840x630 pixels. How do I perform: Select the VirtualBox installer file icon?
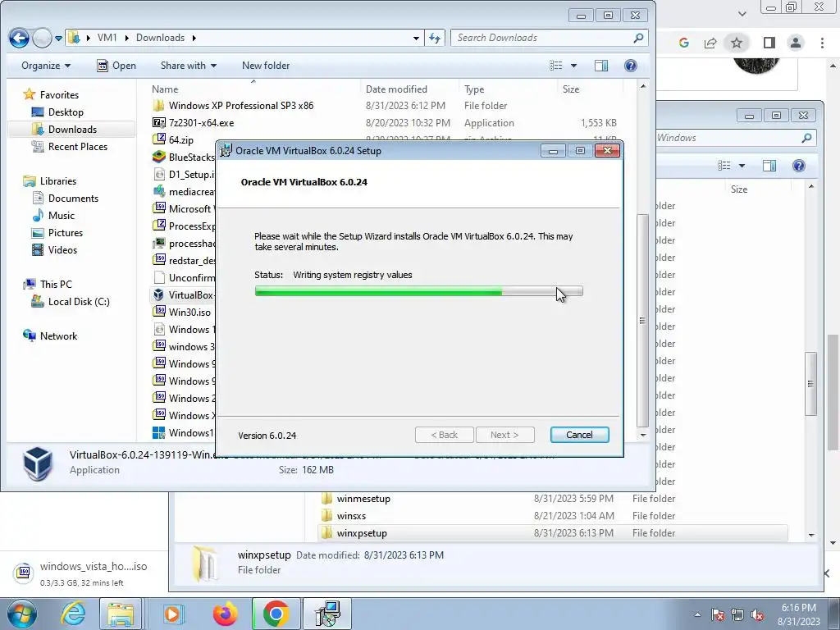(x=158, y=294)
